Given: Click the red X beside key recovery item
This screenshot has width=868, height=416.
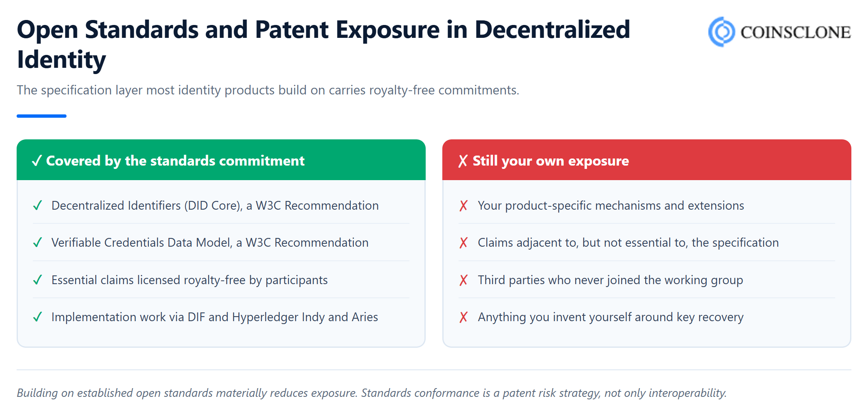Looking at the screenshot, I should click(x=464, y=317).
